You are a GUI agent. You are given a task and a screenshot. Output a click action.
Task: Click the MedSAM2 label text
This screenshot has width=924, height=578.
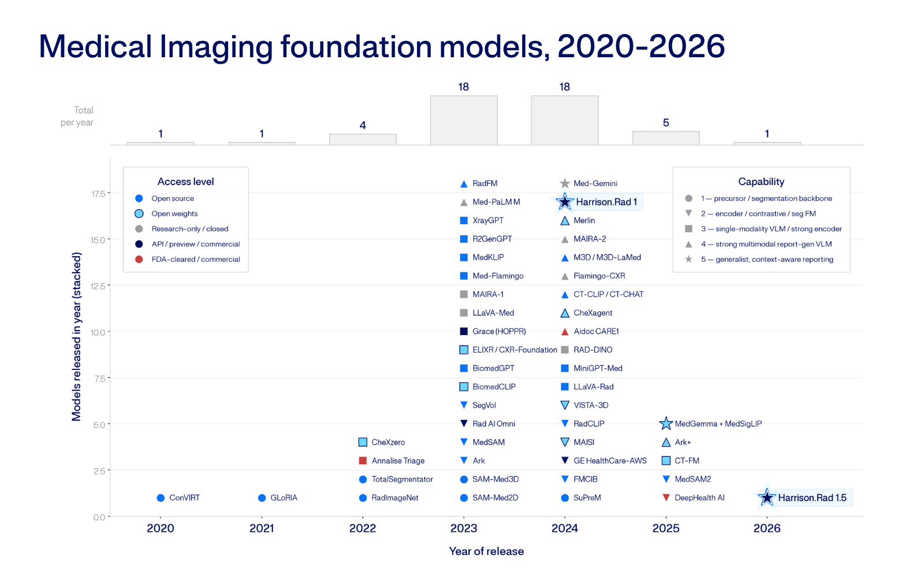[x=693, y=479]
